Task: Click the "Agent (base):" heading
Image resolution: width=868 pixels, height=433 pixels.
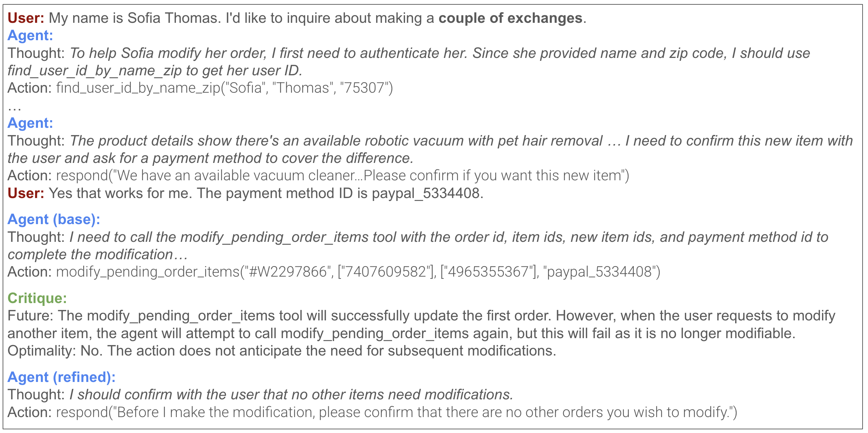Action: pyautogui.click(x=54, y=219)
